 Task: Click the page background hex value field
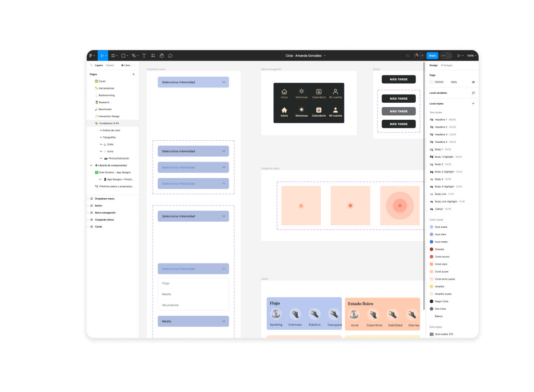coord(439,82)
